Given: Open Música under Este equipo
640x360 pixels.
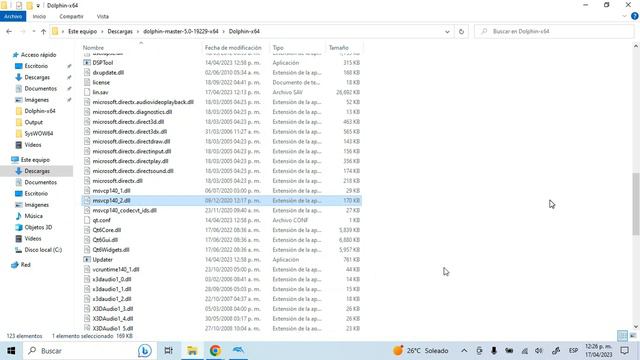Looking at the screenshot, I should [x=33, y=216].
